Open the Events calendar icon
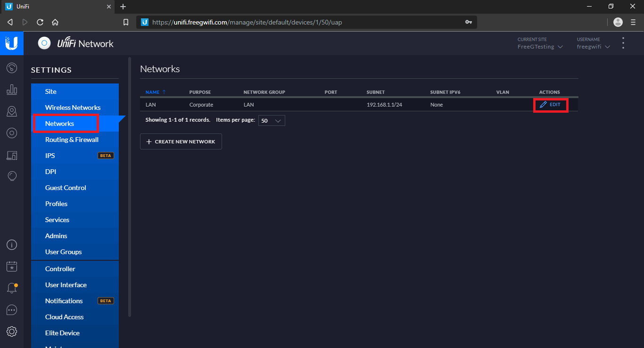 click(12, 266)
